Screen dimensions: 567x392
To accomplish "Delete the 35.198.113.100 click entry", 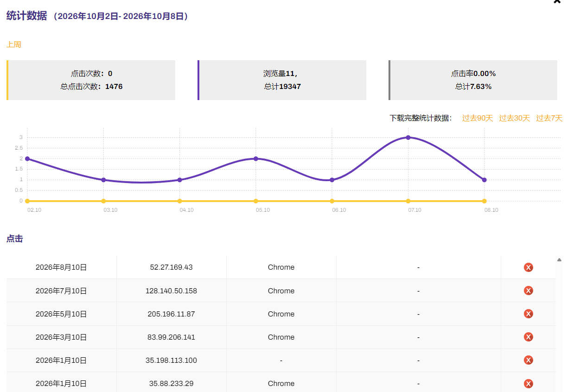I will (x=528, y=360).
